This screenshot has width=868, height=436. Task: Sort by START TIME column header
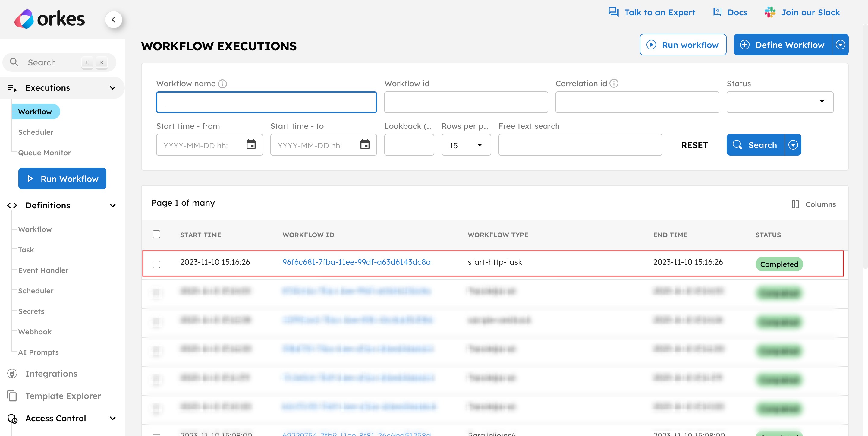(200, 235)
